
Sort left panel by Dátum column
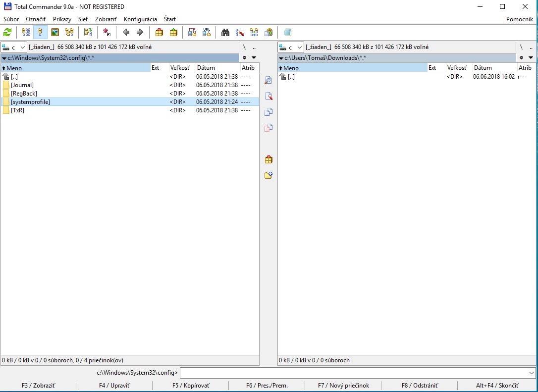(x=218, y=68)
